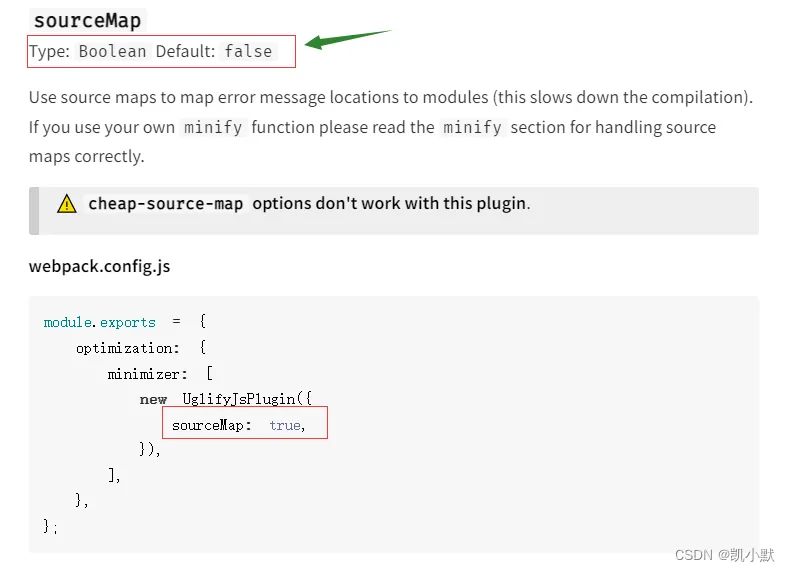Click UglifyJsPlugin in the code
This screenshot has height=572, width=790.
click(239, 400)
